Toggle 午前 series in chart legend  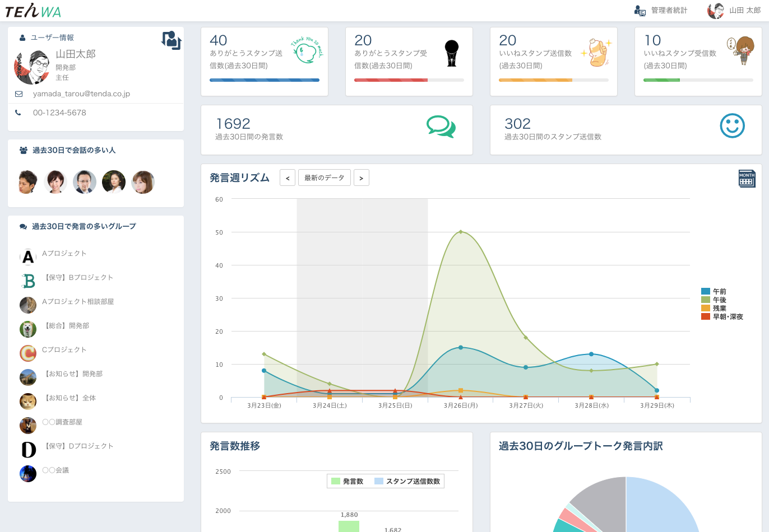pyautogui.click(x=714, y=291)
